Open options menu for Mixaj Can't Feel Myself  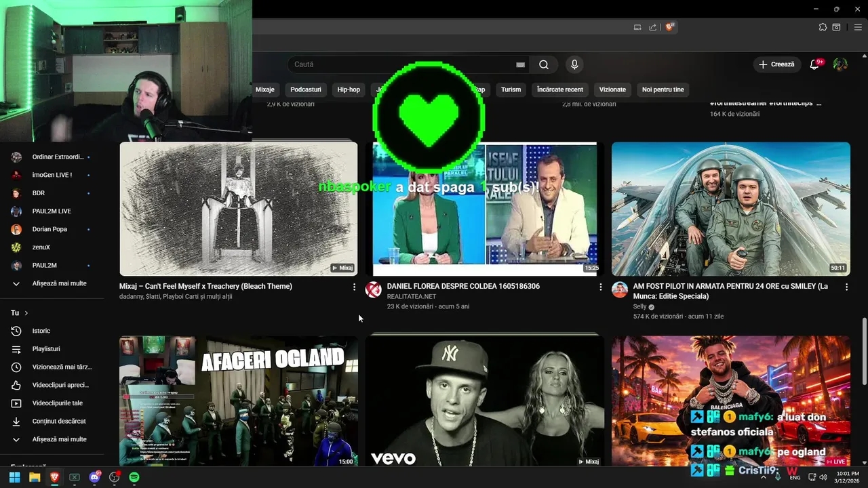[354, 287]
